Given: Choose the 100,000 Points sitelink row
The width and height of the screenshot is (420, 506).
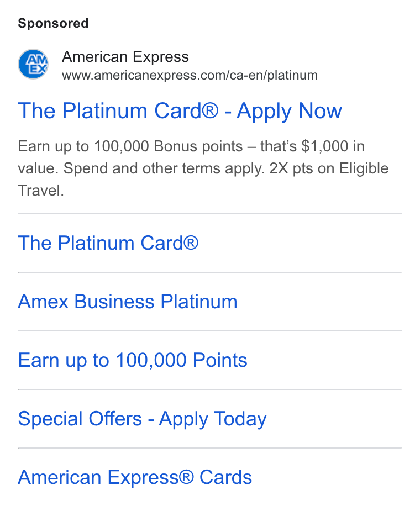Looking at the screenshot, I should pos(210,360).
